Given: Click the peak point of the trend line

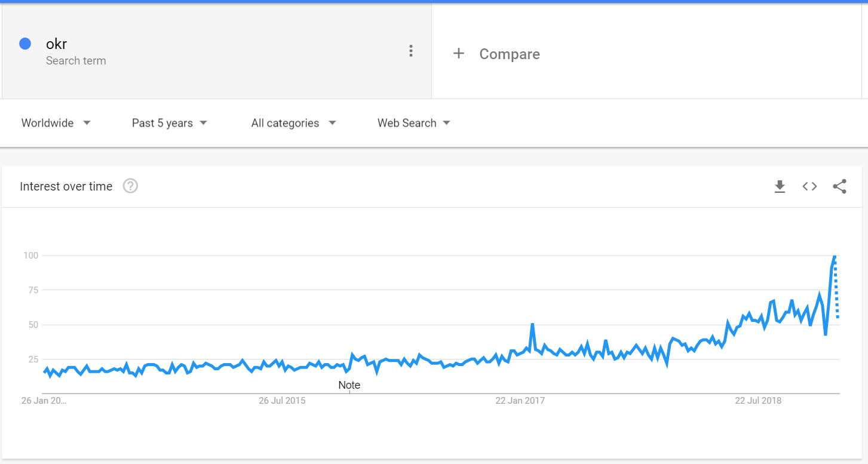Looking at the screenshot, I should pyautogui.click(x=835, y=256).
